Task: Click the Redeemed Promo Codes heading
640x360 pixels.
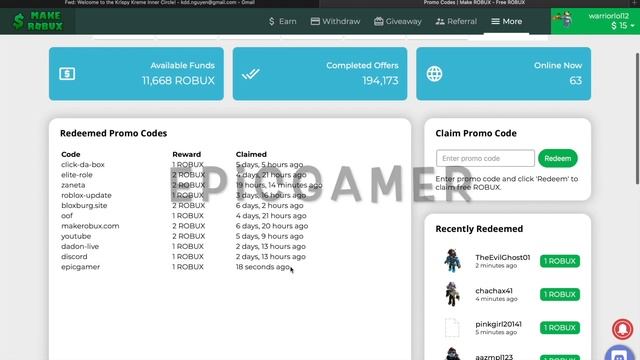Action: [x=113, y=133]
